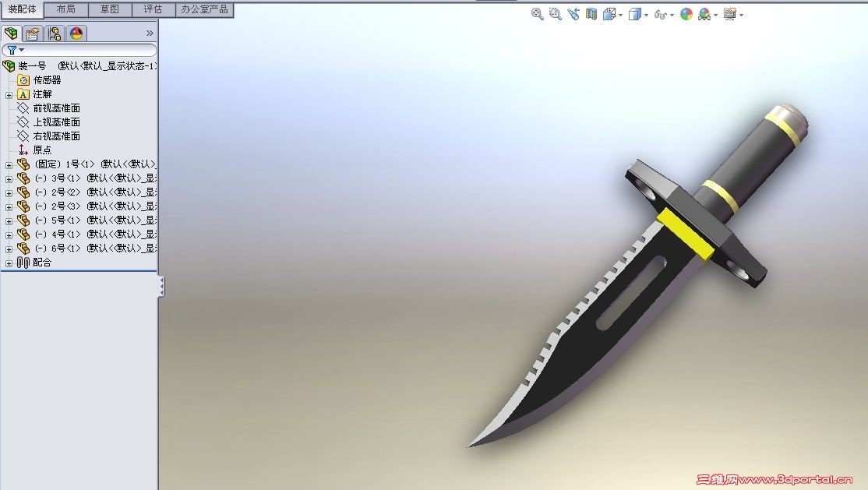Click the View Settings monitor icon

coord(730,14)
